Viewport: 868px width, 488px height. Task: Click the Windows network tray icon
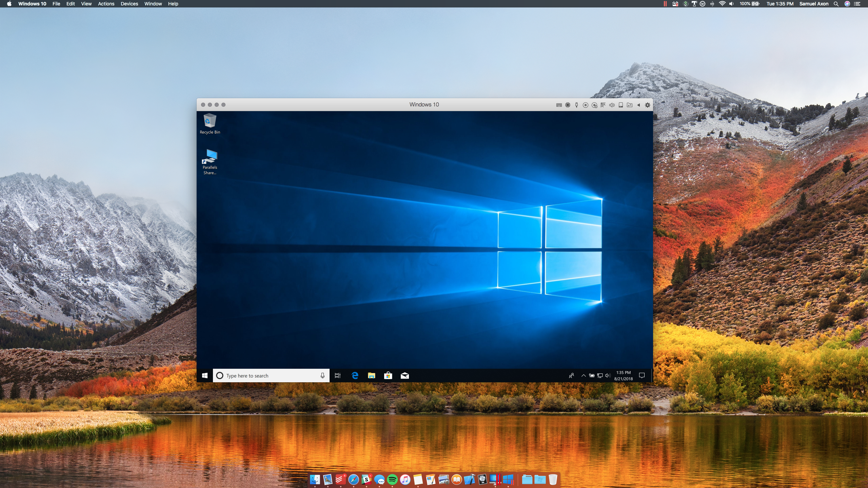tap(600, 375)
